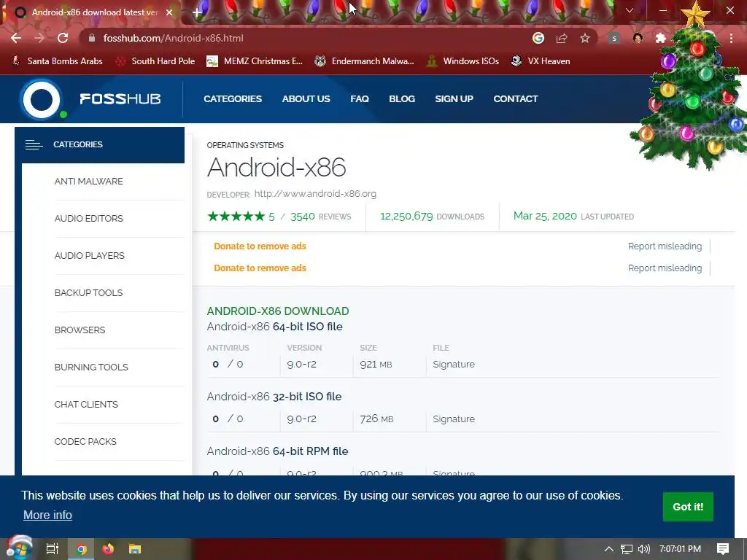Image resolution: width=747 pixels, height=560 pixels.
Task: Open the share this page icon
Action: click(562, 38)
